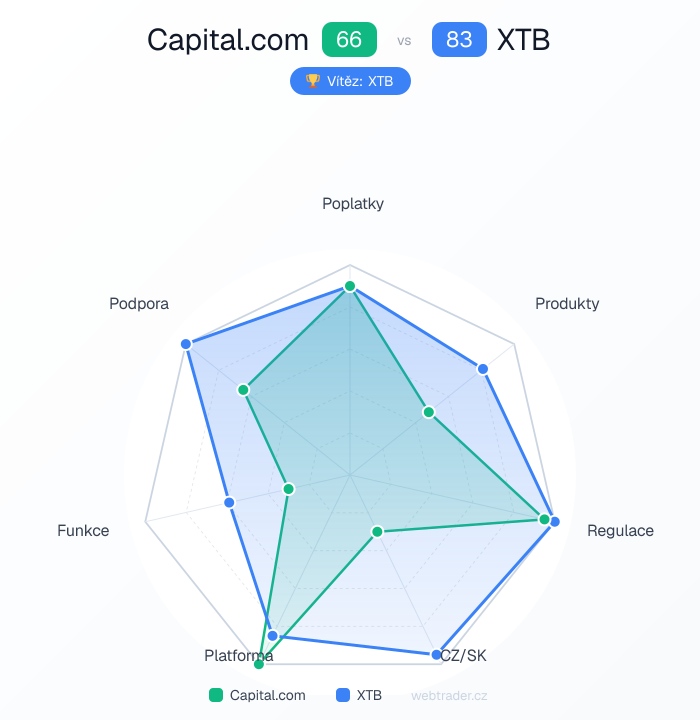The width and height of the screenshot is (700, 720).
Task: Select Capital.com data point on Produkty axis
Action: (x=428, y=412)
